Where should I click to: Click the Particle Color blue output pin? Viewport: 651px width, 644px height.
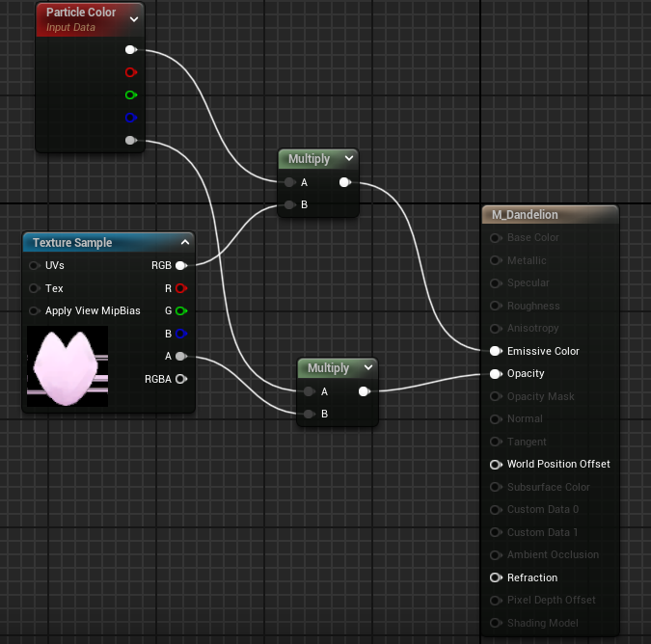click(130, 118)
